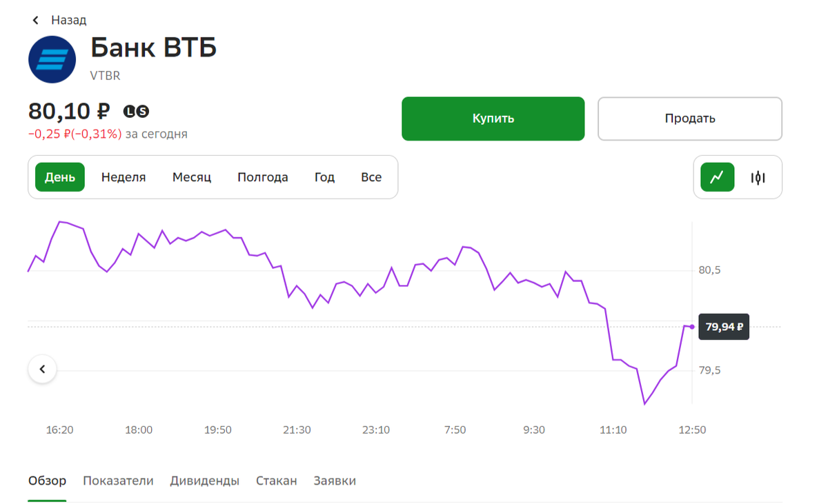Click the LS badge near the price

point(136,111)
